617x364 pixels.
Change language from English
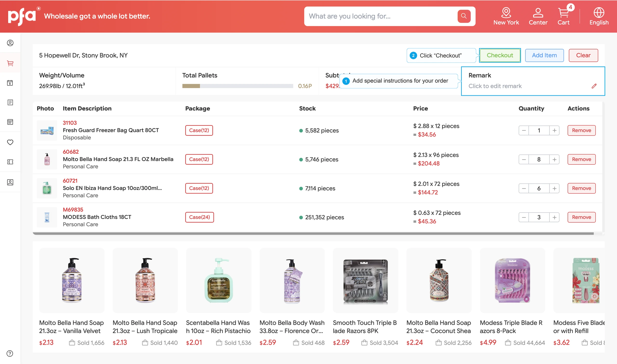pos(599,16)
